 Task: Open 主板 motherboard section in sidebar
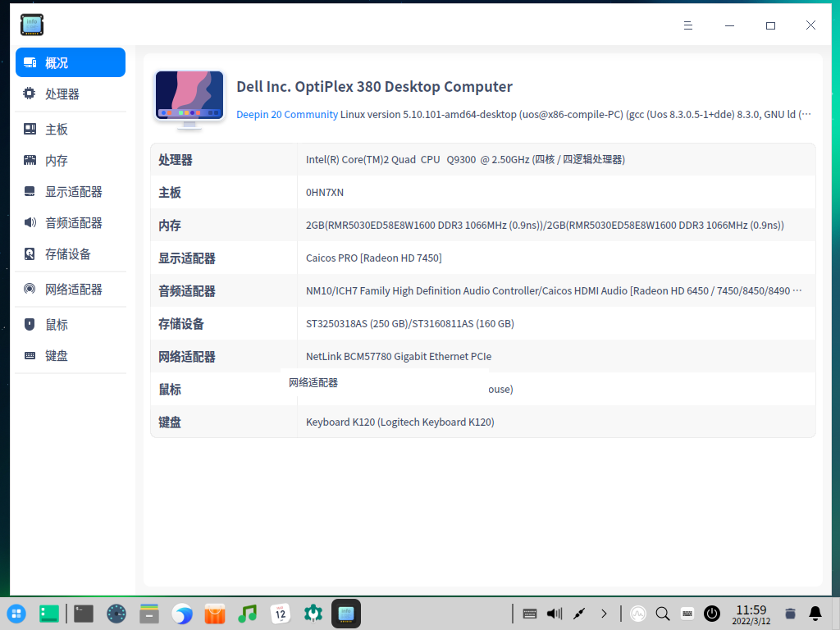[x=71, y=129]
